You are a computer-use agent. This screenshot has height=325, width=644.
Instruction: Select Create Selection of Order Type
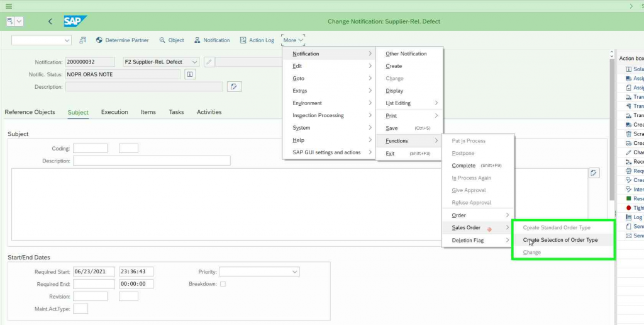point(563,240)
